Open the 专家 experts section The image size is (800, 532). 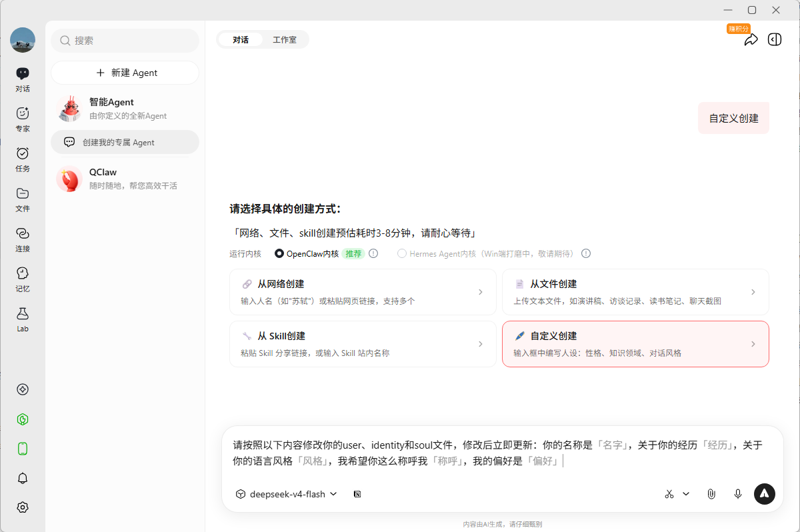23,119
